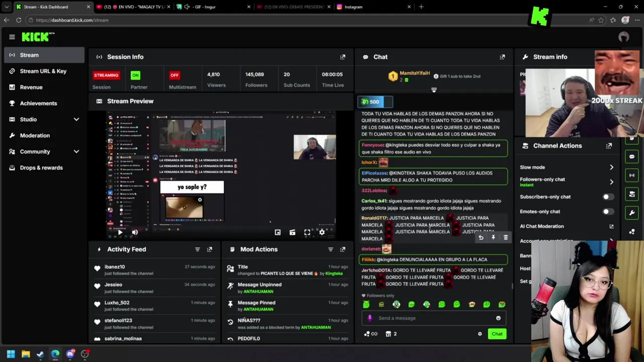
Task: Click the Send a message field
Action: (x=434, y=318)
